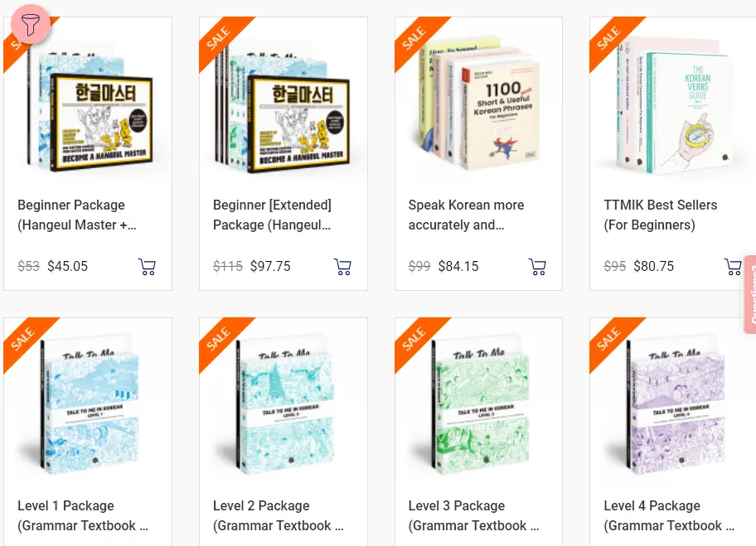The image size is (756, 546).
Task: Open TTMIK Best Sellers (For Beginners)
Action: 661,215
